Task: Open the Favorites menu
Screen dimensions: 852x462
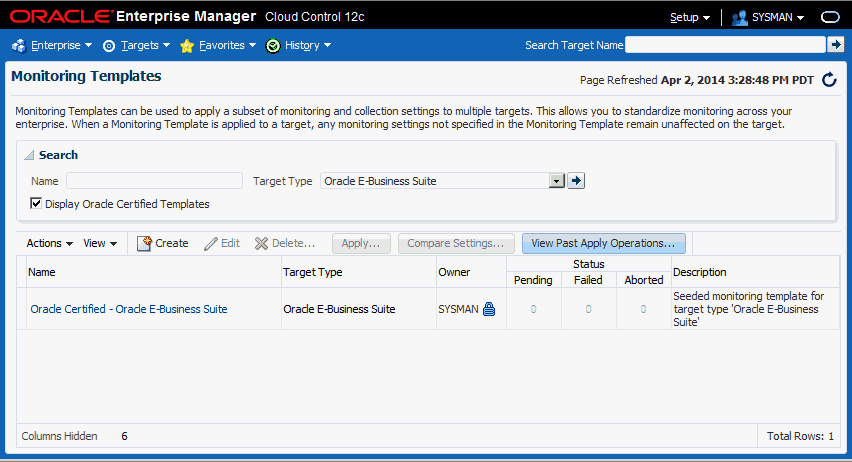Action: click(227, 46)
